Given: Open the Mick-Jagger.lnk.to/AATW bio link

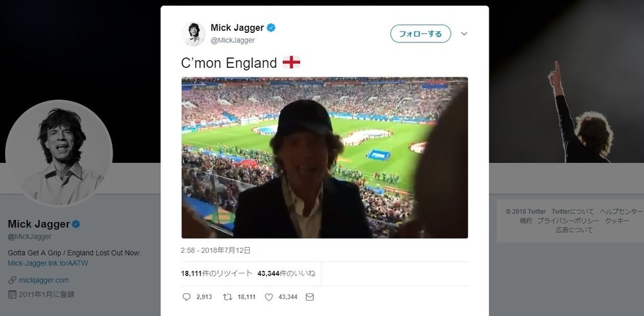Looking at the screenshot, I should pos(46,263).
